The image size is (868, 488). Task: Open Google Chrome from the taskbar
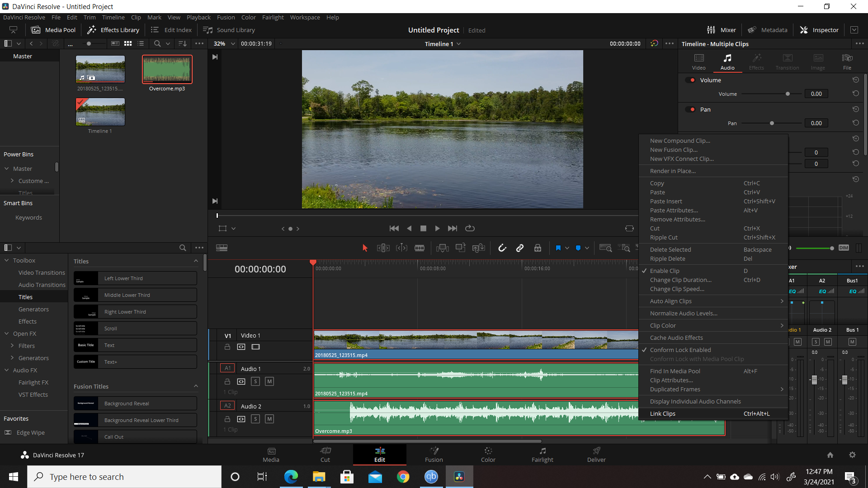coord(403,477)
